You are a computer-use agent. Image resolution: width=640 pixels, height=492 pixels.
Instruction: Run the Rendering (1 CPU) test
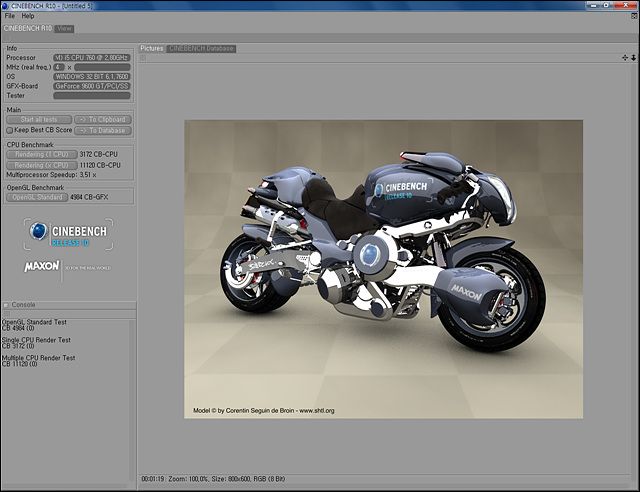tap(42, 154)
